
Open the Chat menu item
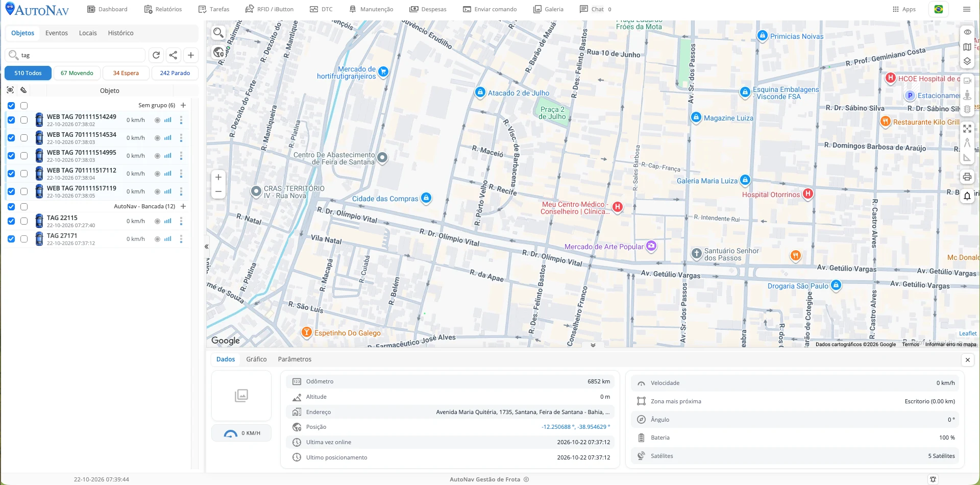[x=596, y=9]
